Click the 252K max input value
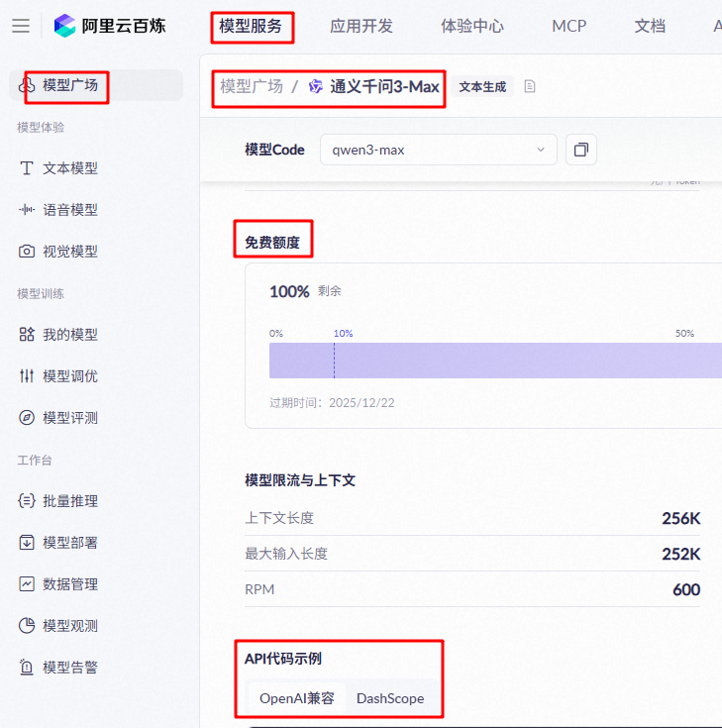This screenshot has width=722, height=728. tap(680, 554)
